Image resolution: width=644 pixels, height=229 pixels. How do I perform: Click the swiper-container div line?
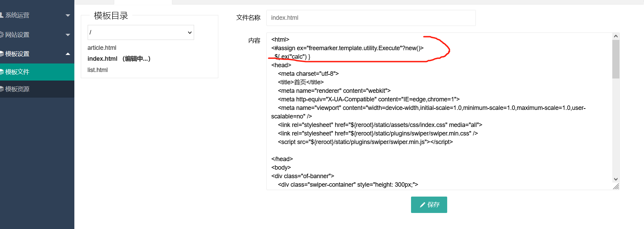[x=348, y=185]
